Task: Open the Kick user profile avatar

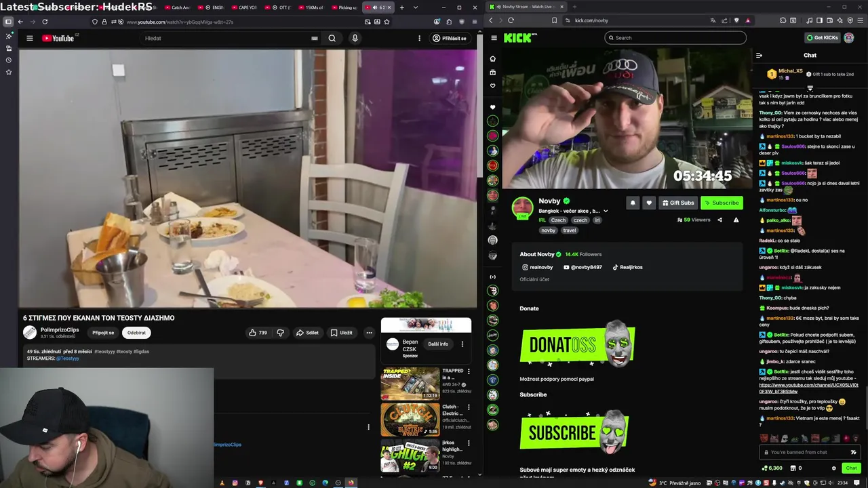Action: 849,38
